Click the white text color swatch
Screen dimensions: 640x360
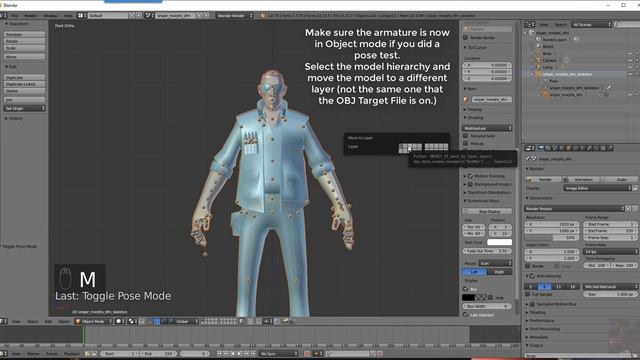tap(499, 242)
